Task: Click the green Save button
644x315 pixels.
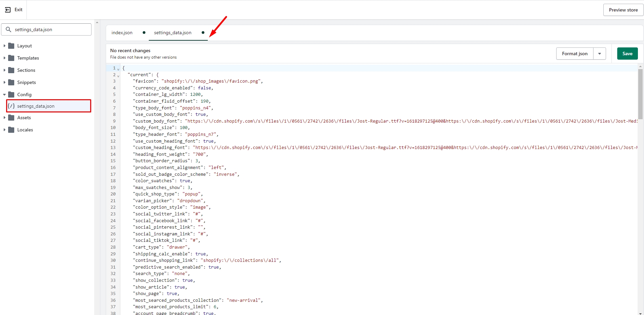Action: click(x=627, y=54)
